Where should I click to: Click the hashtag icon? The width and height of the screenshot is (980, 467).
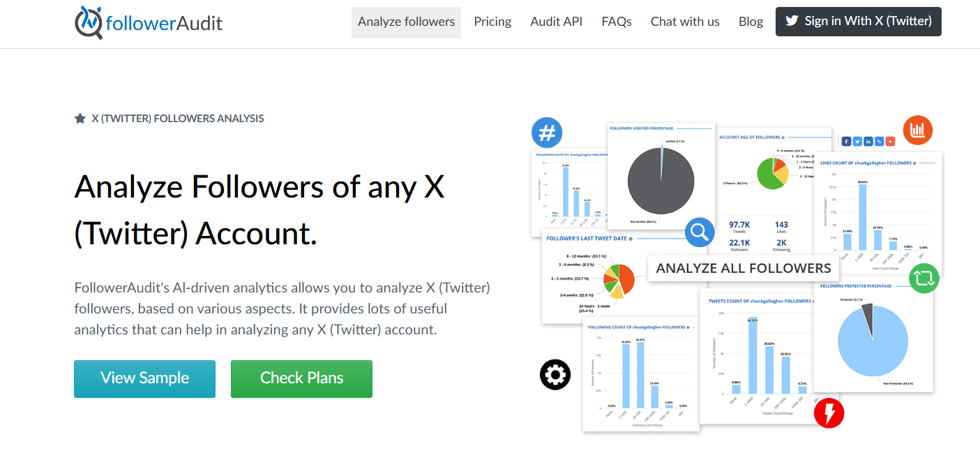click(547, 132)
